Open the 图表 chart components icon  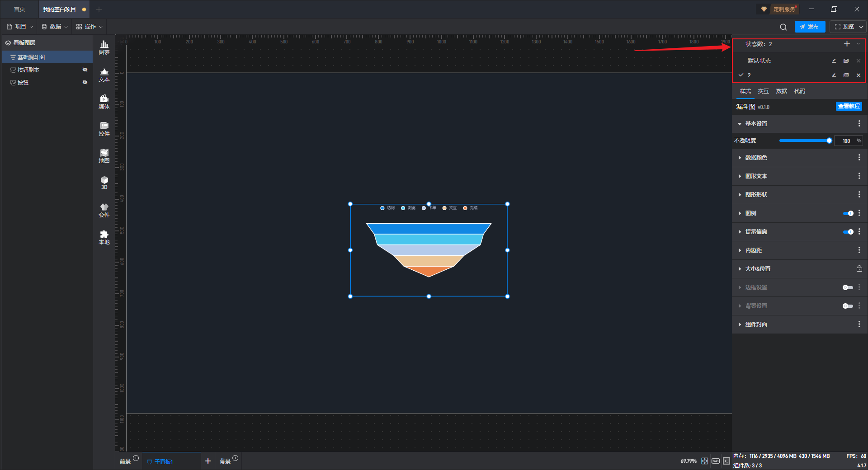tap(104, 47)
